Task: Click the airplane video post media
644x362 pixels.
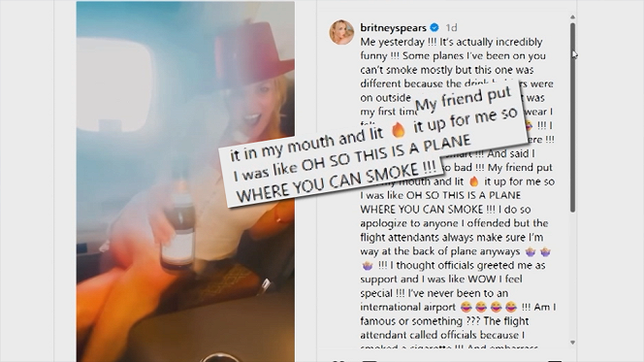Action: point(185,181)
